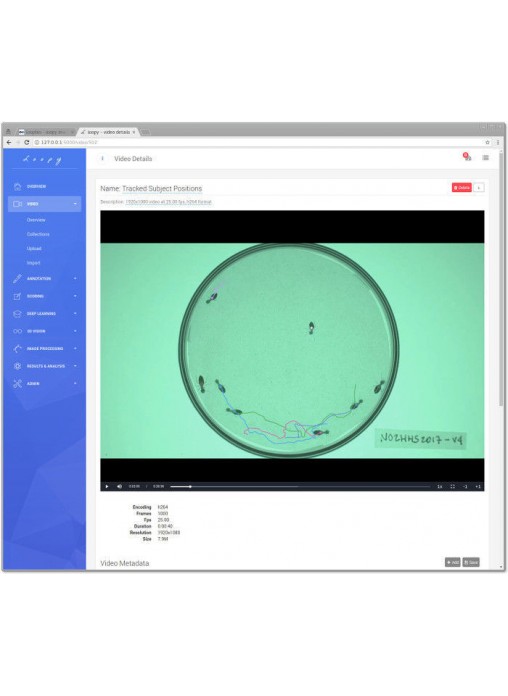Open Collections under the Video menu

[38, 234]
